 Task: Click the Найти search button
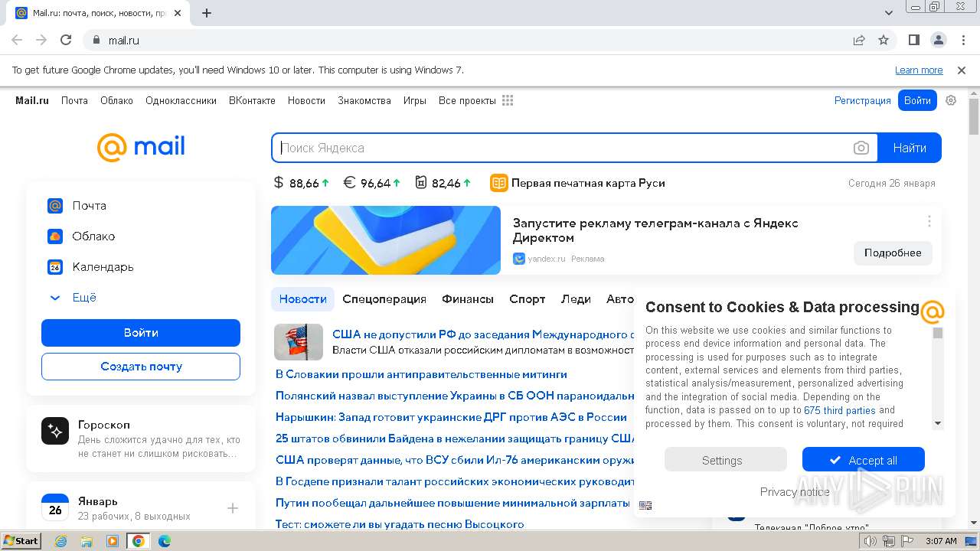coord(910,148)
